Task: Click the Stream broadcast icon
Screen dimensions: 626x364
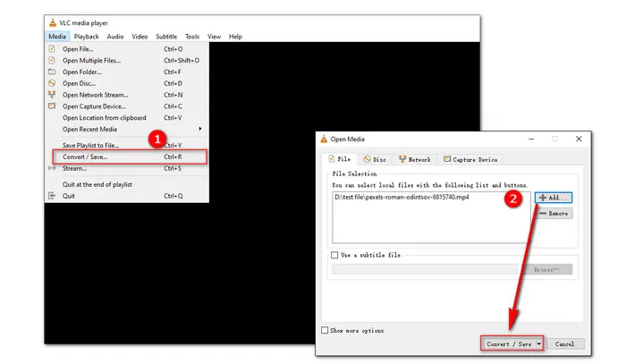Action: [52, 168]
